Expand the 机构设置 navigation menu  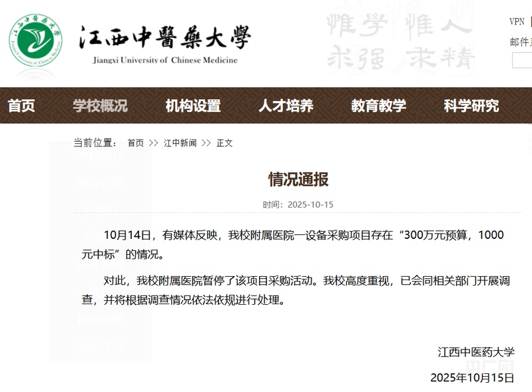pyautogui.click(x=192, y=105)
